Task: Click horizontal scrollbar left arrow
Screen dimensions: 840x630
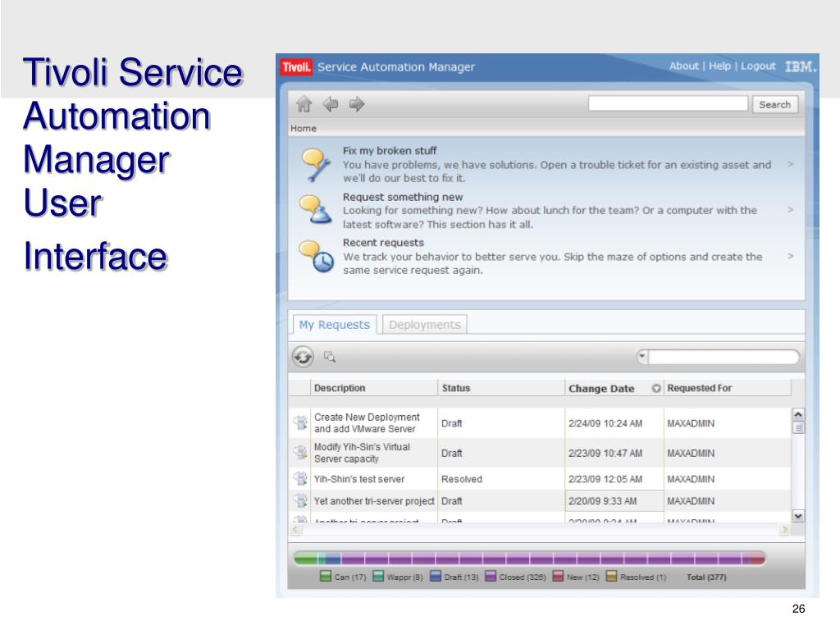Action: (x=295, y=529)
